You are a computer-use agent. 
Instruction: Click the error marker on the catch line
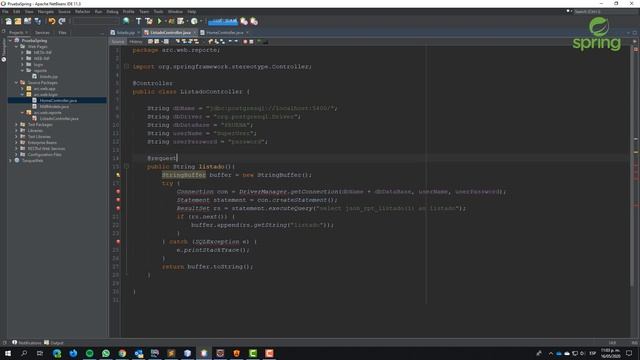(118, 242)
